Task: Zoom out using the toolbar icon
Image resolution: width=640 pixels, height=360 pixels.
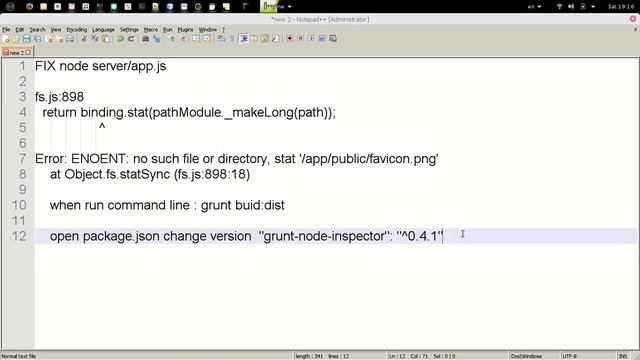Action: pos(183,39)
